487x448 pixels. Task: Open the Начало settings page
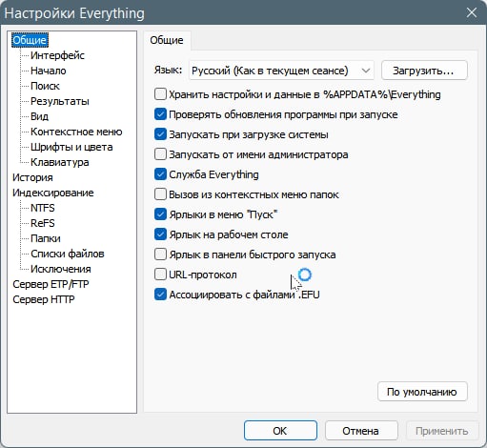pos(49,71)
